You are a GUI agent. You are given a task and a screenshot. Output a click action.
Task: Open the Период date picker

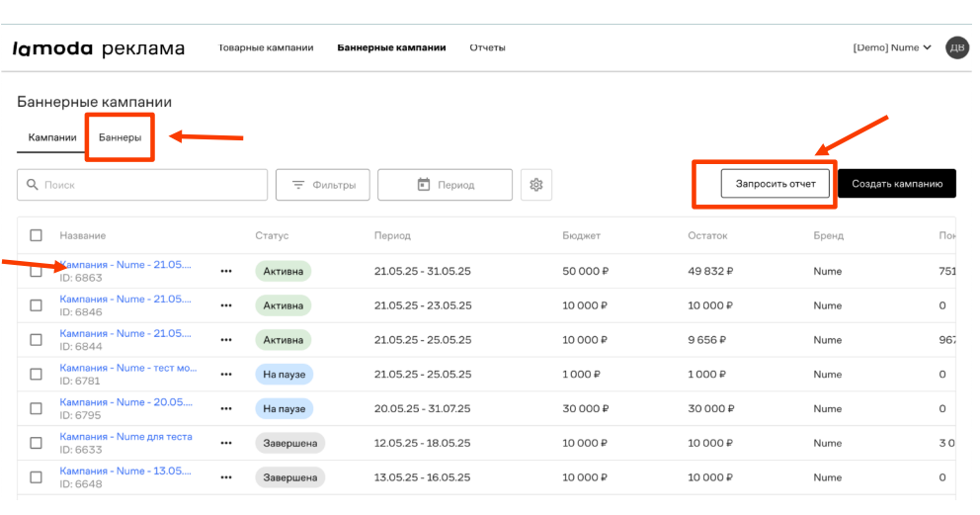[445, 185]
